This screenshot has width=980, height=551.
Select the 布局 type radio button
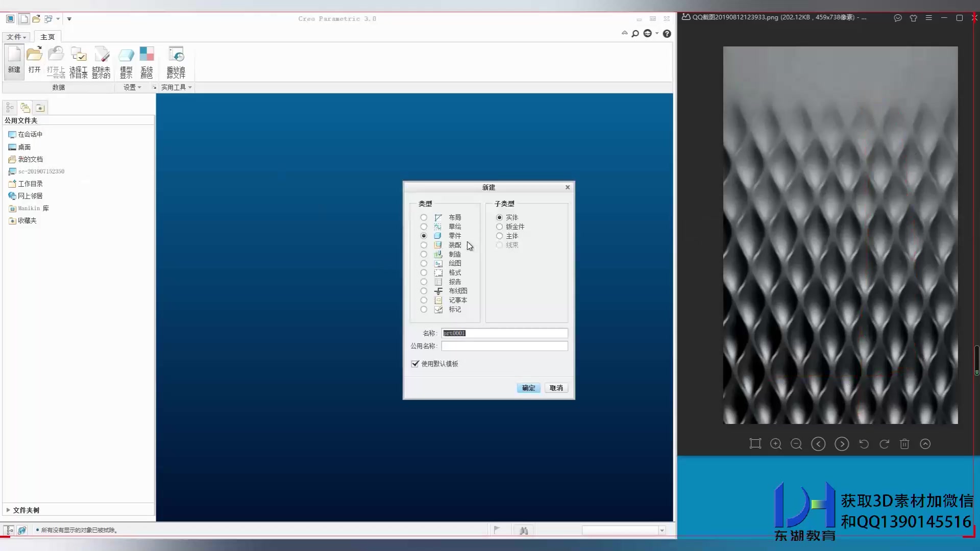pyautogui.click(x=424, y=217)
